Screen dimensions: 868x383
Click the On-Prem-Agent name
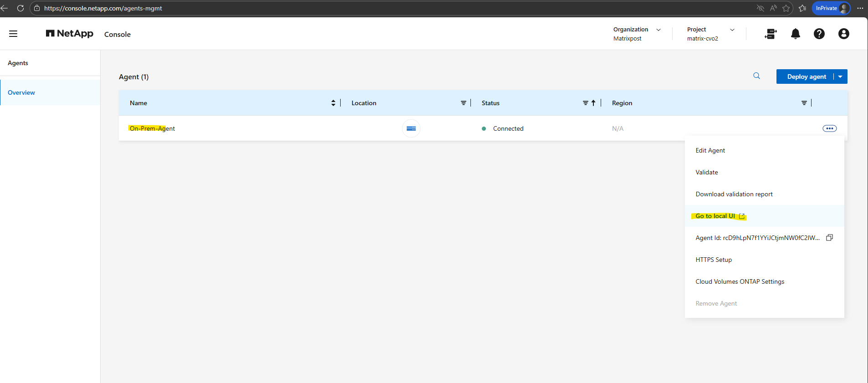(x=152, y=128)
